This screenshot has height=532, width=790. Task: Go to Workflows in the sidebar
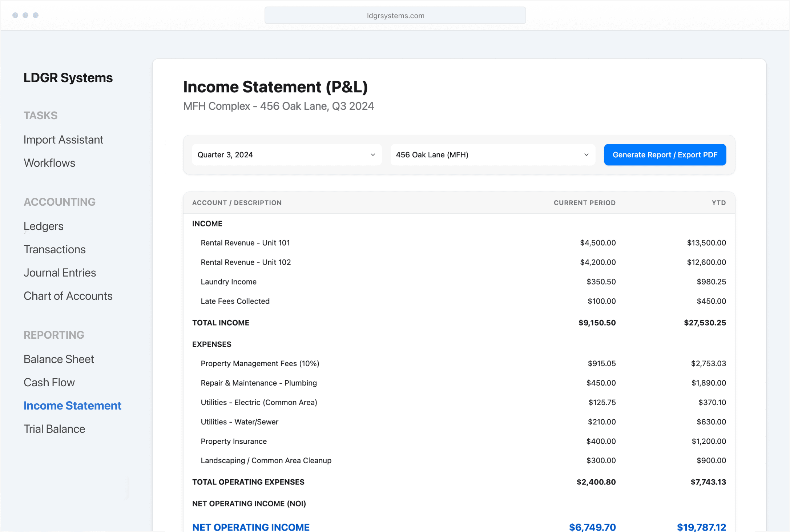coord(49,163)
